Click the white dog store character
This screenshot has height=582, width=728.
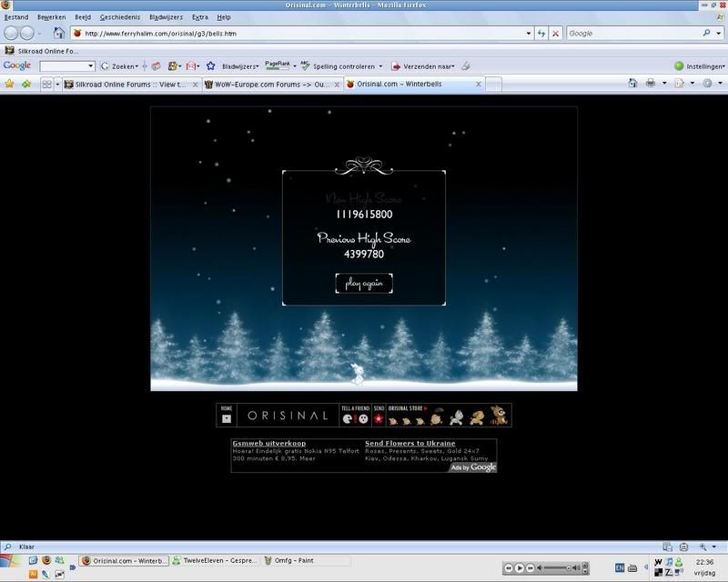click(457, 416)
